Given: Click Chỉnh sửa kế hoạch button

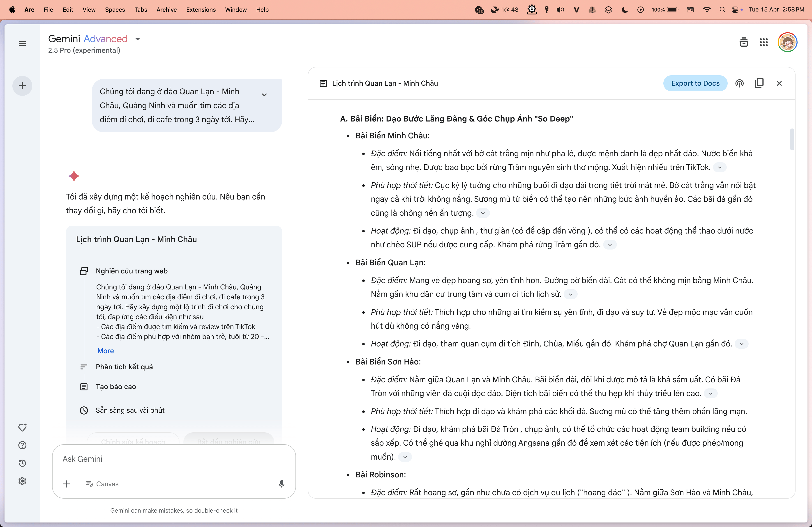Looking at the screenshot, I should pyautogui.click(x=133, y=441).
